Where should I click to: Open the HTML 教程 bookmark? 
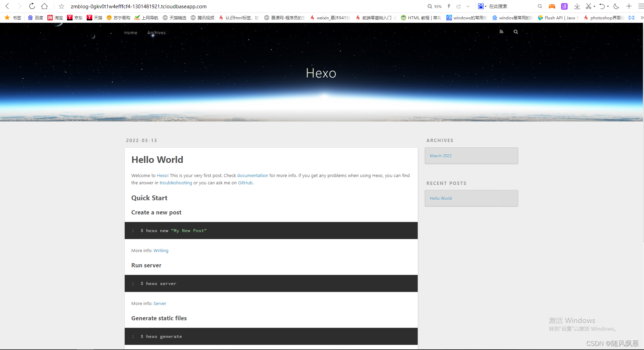[x=421, y=18]
